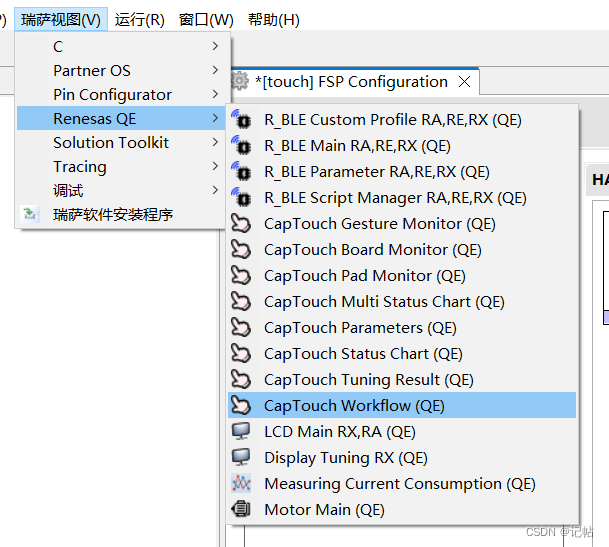Image resolution: width=609 pixels, height=547 pixels.
Task: Click the Renesas software installer icon
Action: point(31,215)
